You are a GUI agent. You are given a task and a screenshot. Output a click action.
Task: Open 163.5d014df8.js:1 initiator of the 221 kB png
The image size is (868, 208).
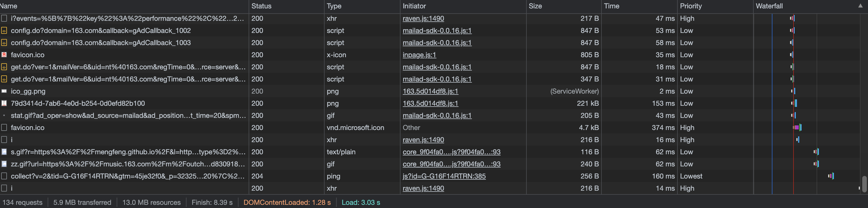coord(430,103)
